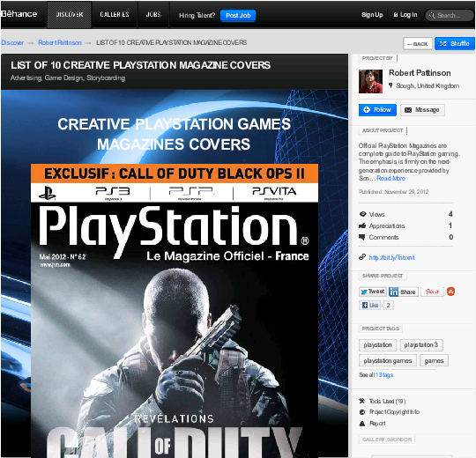
Task: Expand See all 13 tags
Action: (x=376, y=375)
